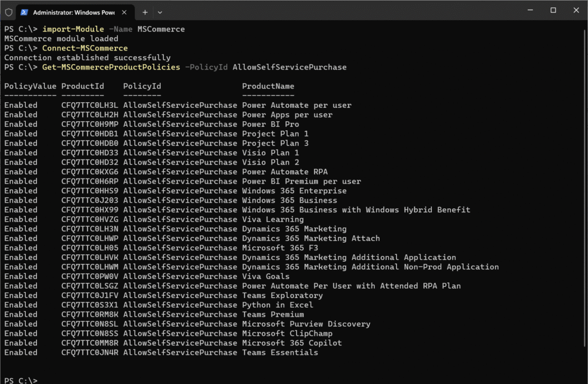Image resolution: width=588 pixels, height=384 pixels.
Task: Click product ID CFQ7TTC0LH3L
Action: tap(90, 105)
